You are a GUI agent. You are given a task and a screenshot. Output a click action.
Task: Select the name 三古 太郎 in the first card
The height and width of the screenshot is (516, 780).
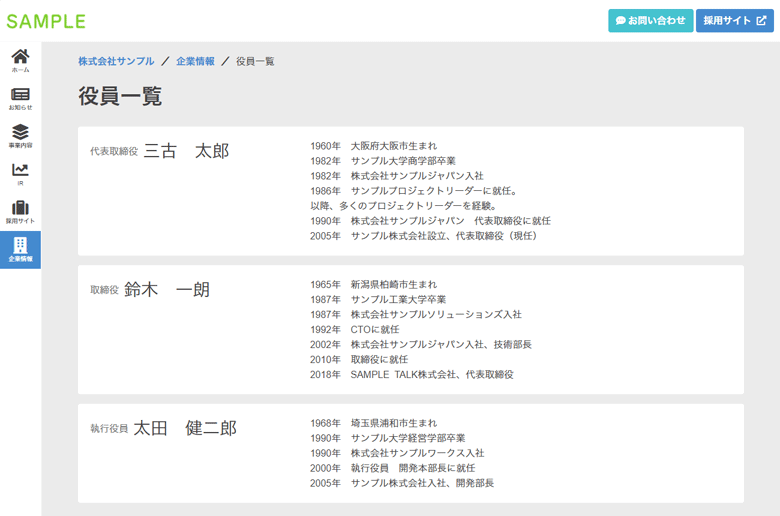coord(186,151)
